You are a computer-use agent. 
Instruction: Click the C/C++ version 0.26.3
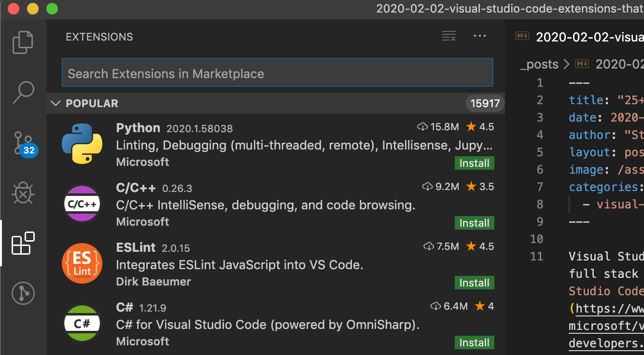pos(177,189)
